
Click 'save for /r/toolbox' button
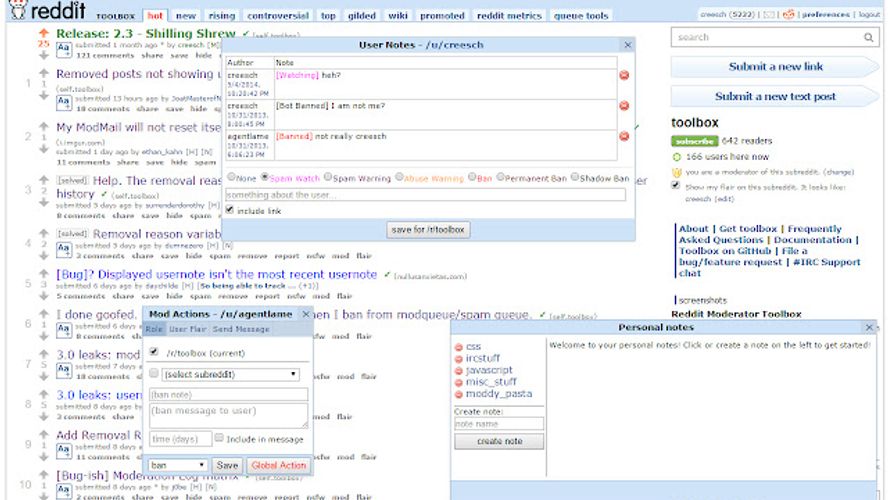tap(428, 229)
